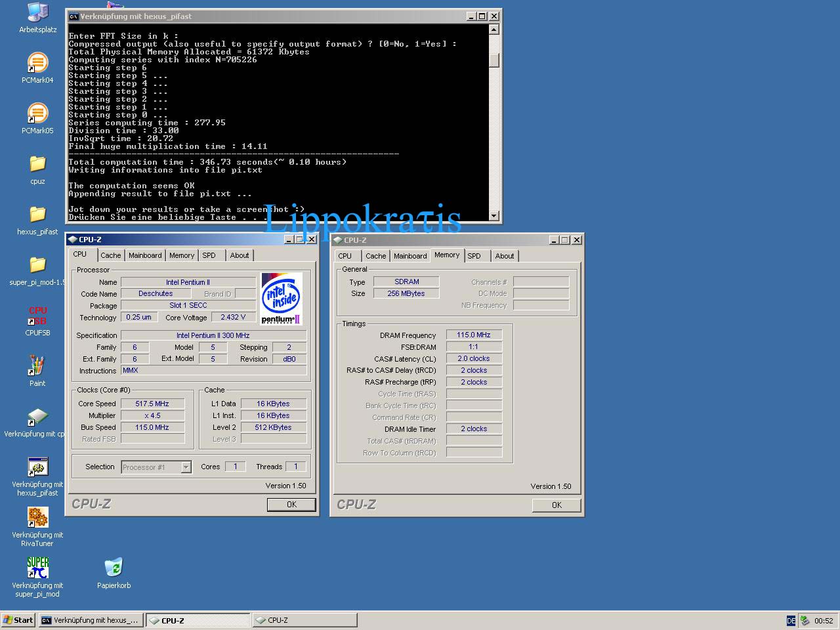This screenshot has height=630, width=840.
Task: Click the Core Speed 517.5 MHz value
Action: click(152, 404)
